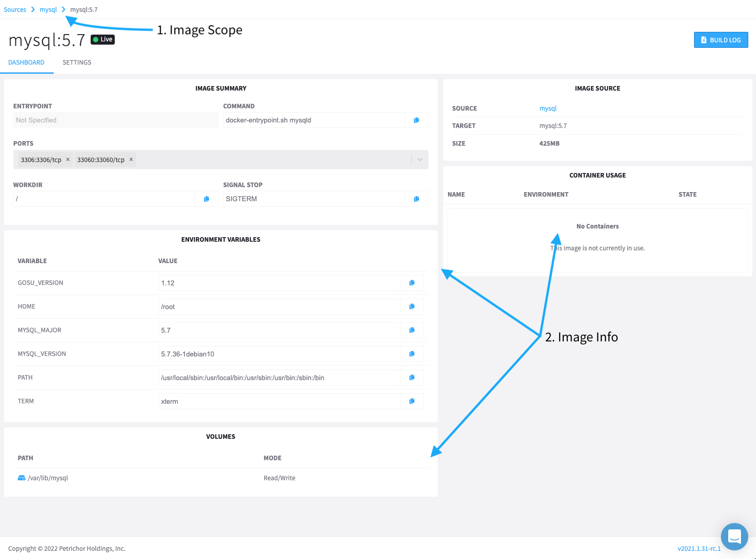The height and width of the screenshot is (559, 756).
Task: Click the WORKDIR input field
Action: pyautogui.click(x=104, y=199)
